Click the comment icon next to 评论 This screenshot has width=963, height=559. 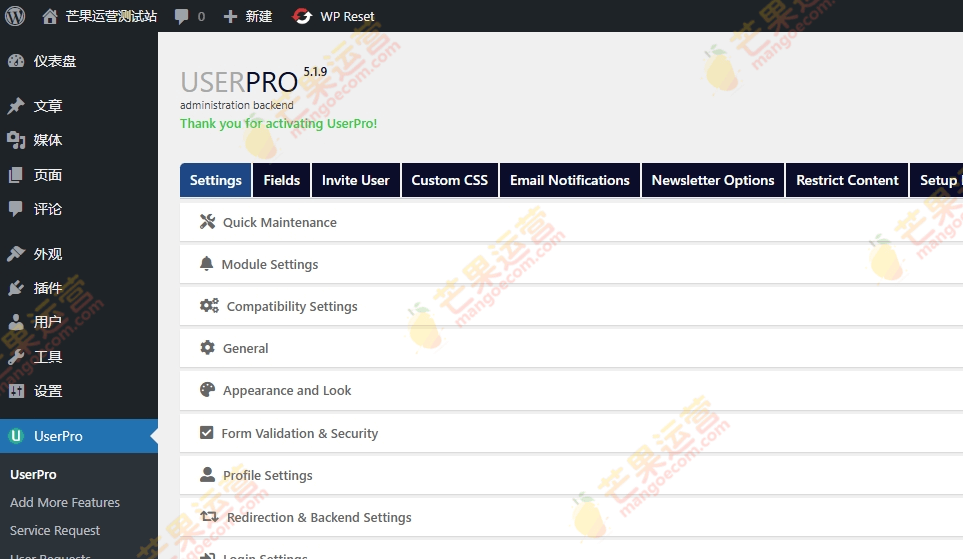click(16, 209)
